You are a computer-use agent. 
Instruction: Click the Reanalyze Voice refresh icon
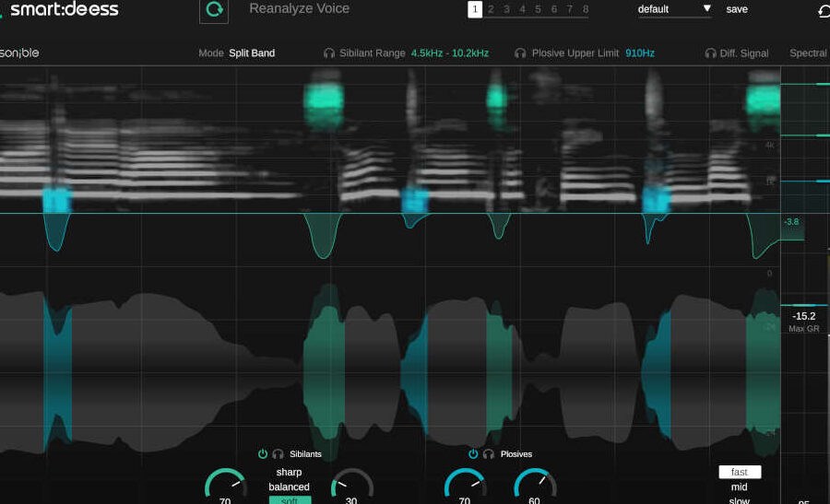pos(214,9)
